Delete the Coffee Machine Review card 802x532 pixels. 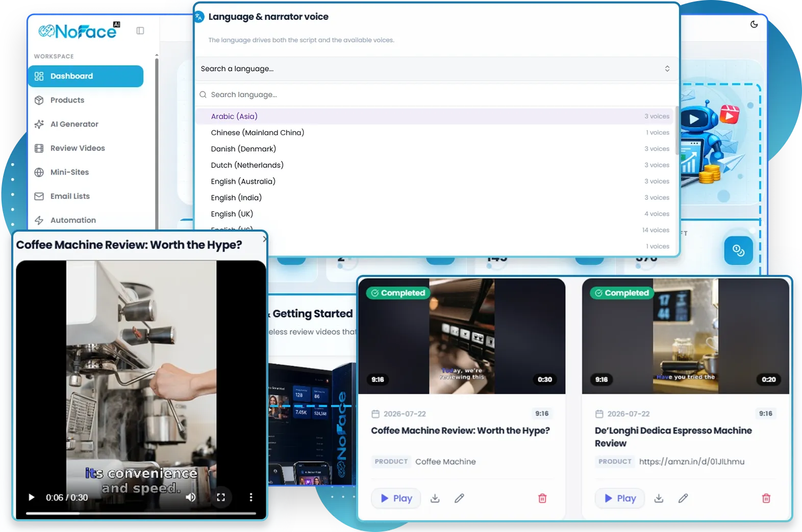pyautogui.click(x=542, y=498)
